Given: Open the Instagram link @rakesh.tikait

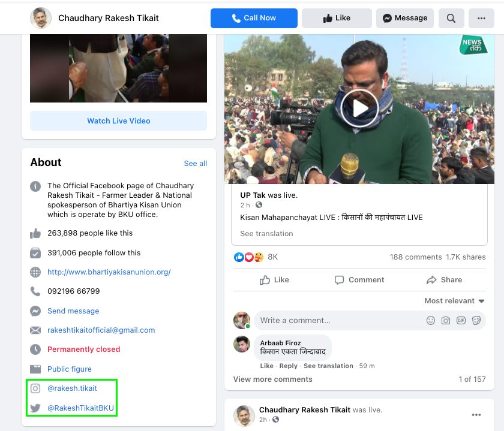Looking at the screenshot, I should click(72, 388).
